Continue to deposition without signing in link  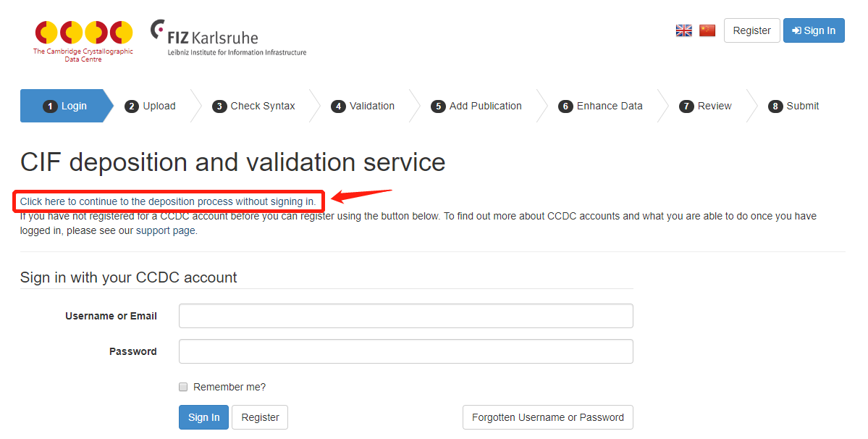[168, 201]
